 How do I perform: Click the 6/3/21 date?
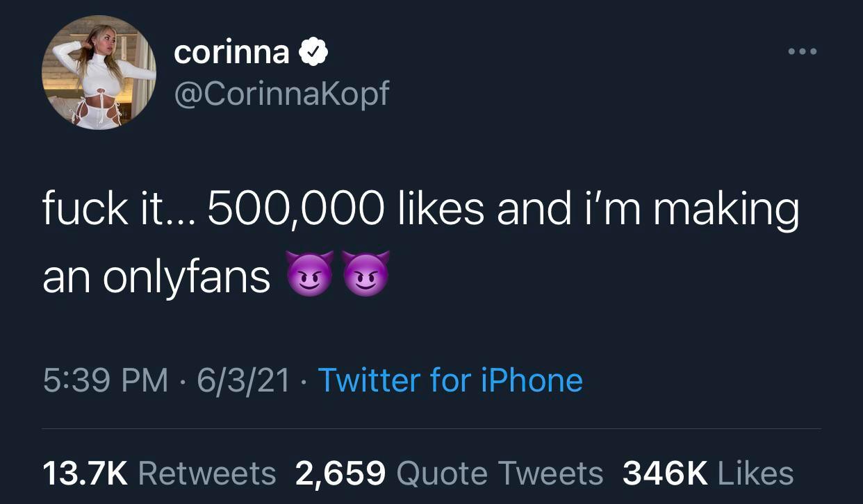point(243,380)
